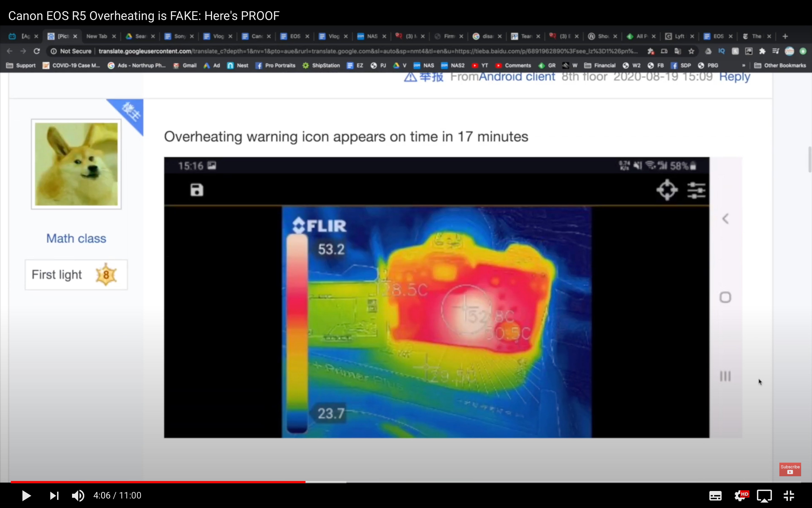Open COVID-19 Case M... bookmark
812x508 pixels.
[71, 66]
